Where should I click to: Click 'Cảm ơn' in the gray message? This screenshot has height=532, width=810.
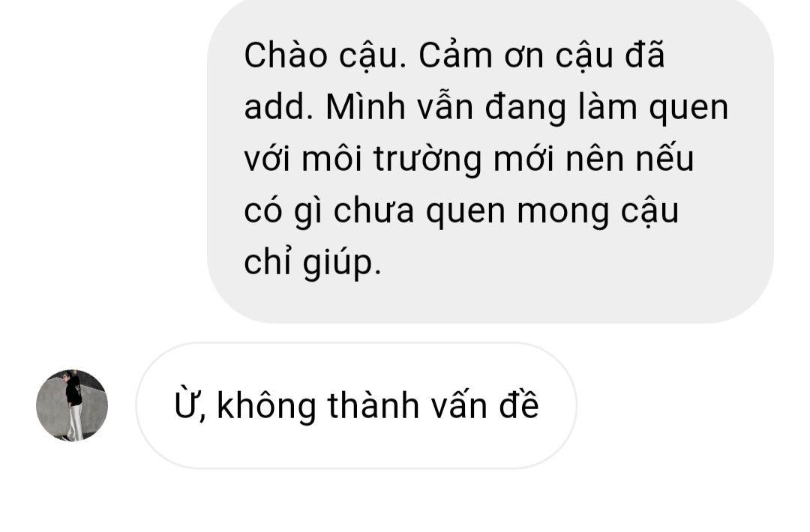481,55
